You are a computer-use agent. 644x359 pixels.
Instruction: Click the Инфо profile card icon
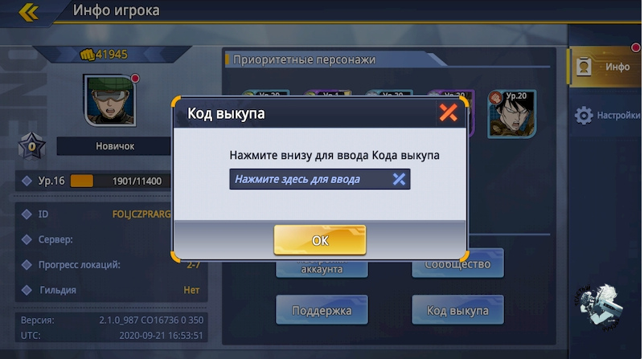coord(584,67)
